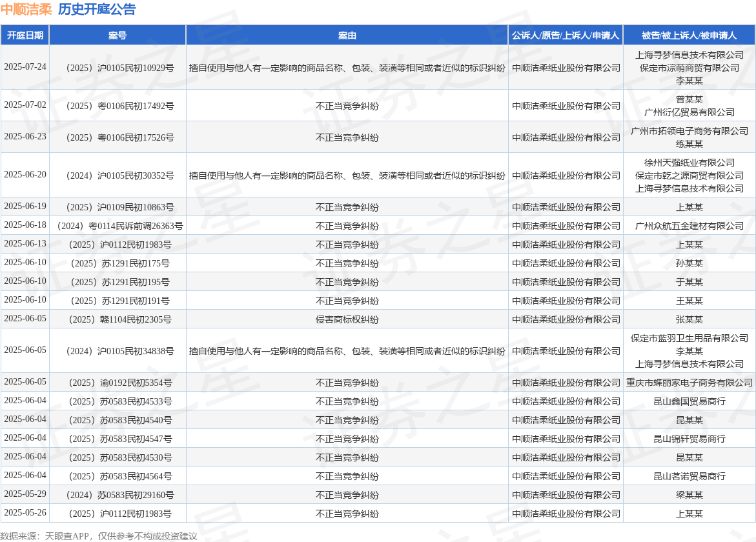Click defendant 昆山锦轩贸易商行
This screenshot has height=542, width=756.
[689, 439]
